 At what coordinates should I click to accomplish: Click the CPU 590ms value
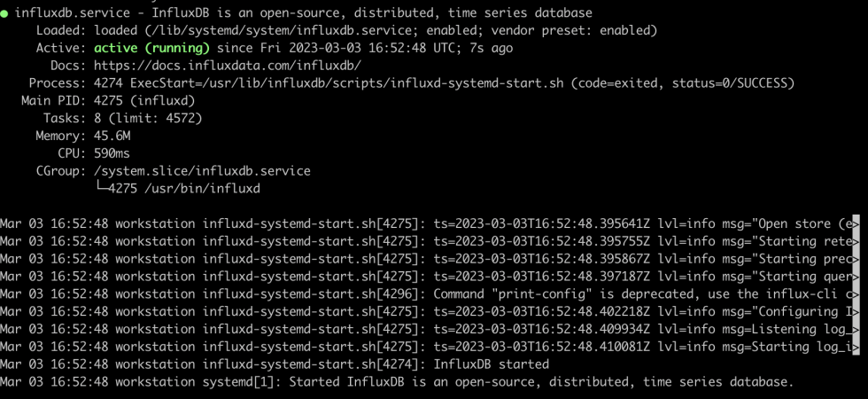tap(112, 153)
